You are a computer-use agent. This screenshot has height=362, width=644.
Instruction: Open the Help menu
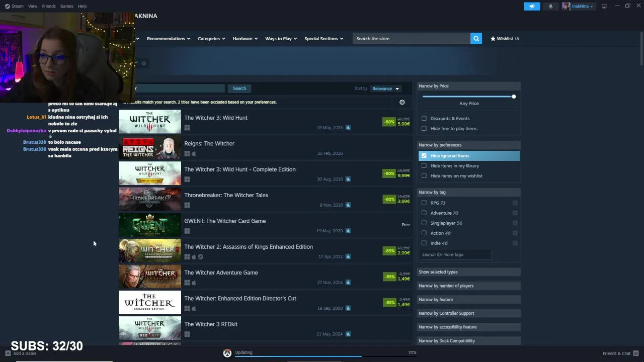pos(82,6)
